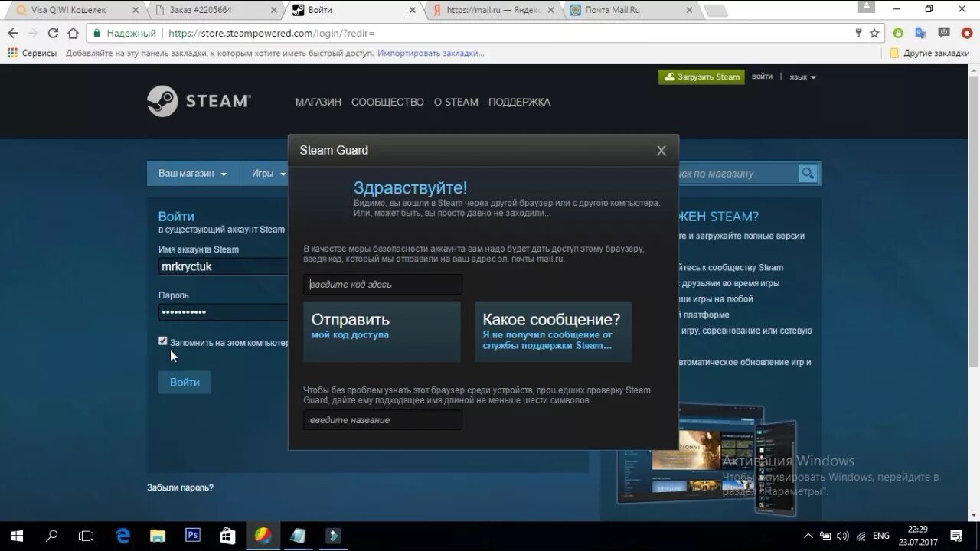
Task: Click the network icon in system tray
Action: (x=861, y=536)
